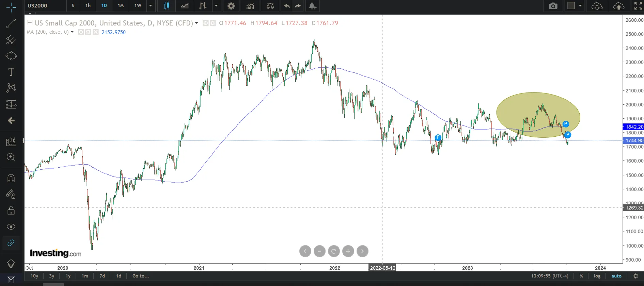644x286 pixels.
Task: Move the chart right with the arrow button
Action: [x=362, y=251]
